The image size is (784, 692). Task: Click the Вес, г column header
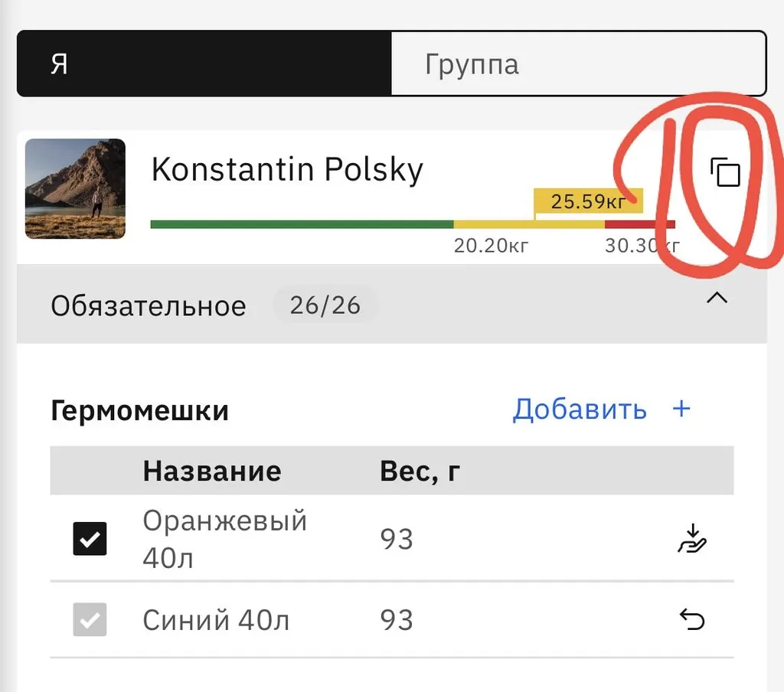coord(420,471)
